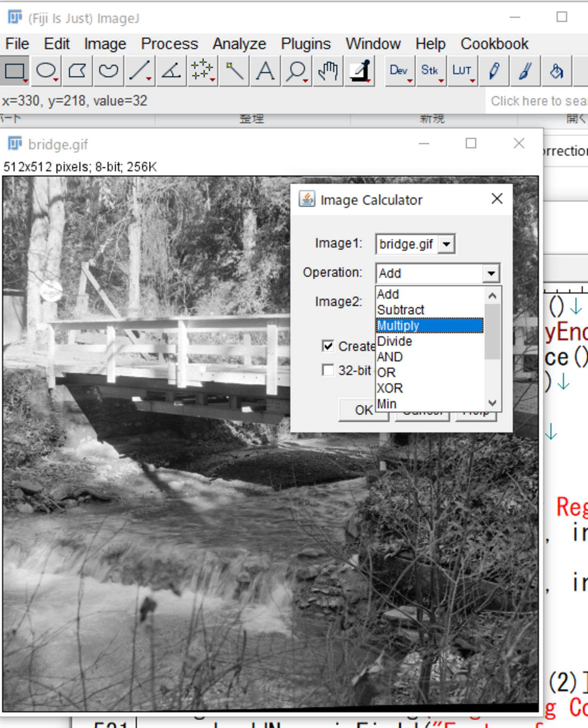
Task: Select the Oval selection tool
Action: point(46,71)
